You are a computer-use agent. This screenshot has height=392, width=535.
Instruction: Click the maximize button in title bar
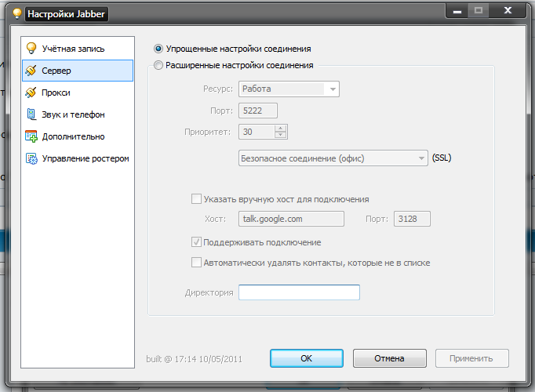(x=479, y=10)
